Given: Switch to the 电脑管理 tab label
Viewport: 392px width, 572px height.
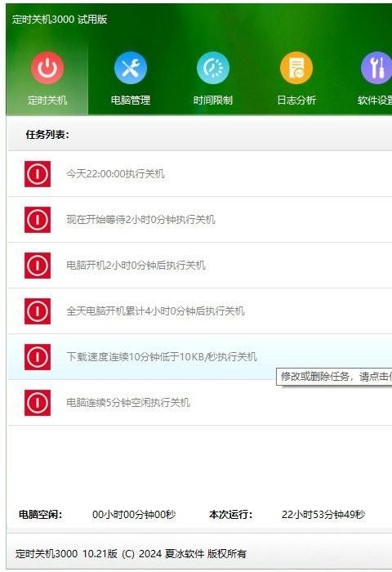Looking at the screenshot, I should click(131, 100).
